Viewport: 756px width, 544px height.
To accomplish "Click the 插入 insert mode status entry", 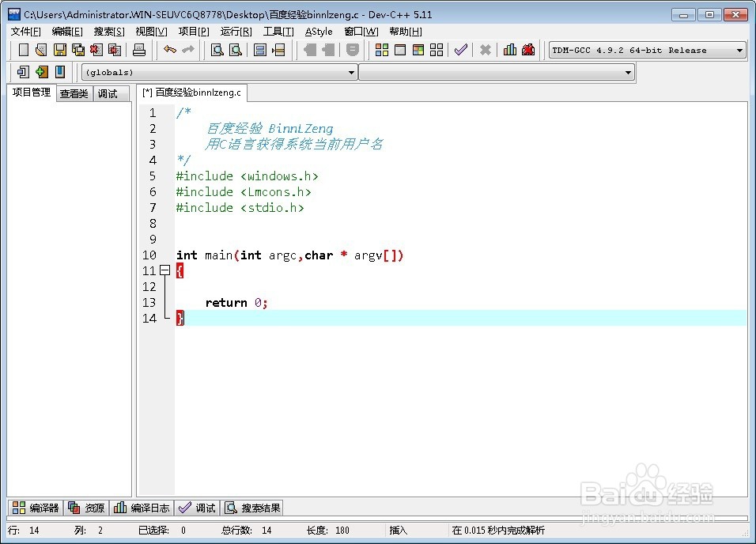I will pyautogui.click(x=399, y=530).
